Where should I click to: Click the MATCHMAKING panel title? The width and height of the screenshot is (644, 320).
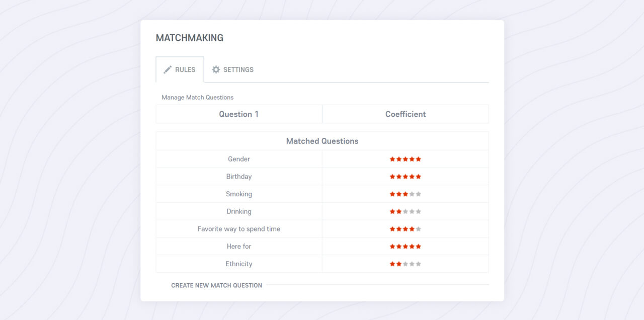click(x=190, y=37)
